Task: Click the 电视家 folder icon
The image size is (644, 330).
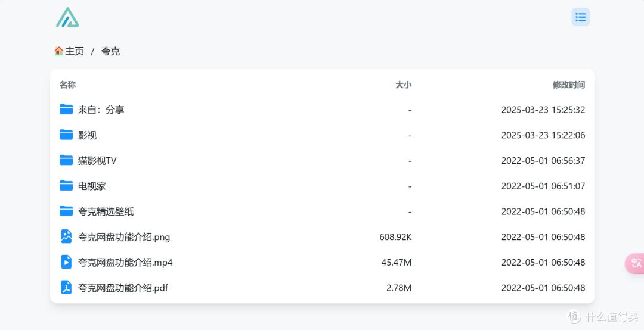Action: point(66,186)
